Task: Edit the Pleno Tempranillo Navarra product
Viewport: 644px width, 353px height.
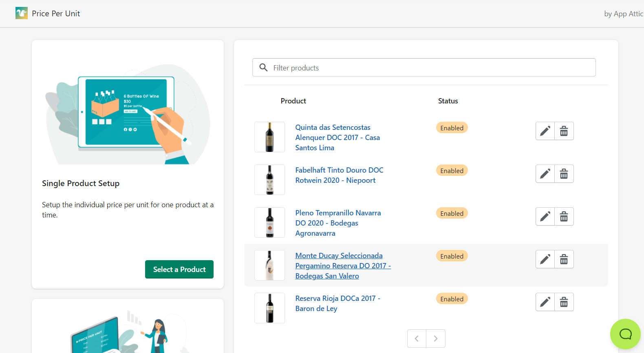Action: [x=545, y=217]
